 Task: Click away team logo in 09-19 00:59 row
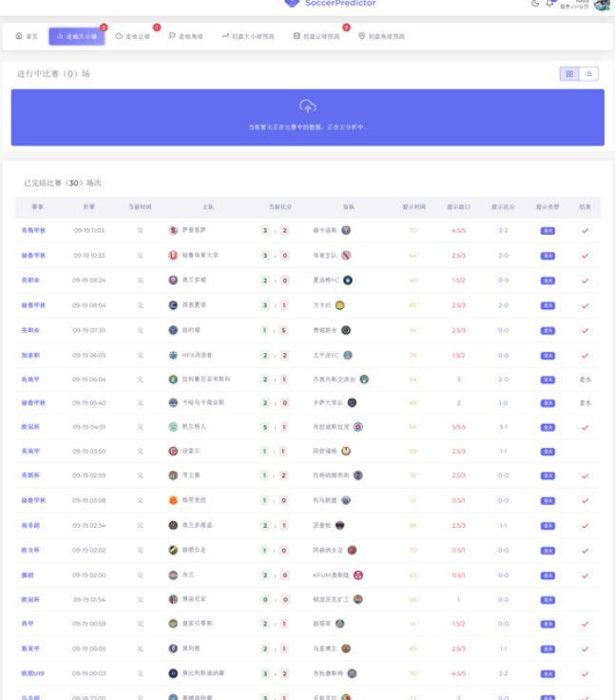[339, 624]
